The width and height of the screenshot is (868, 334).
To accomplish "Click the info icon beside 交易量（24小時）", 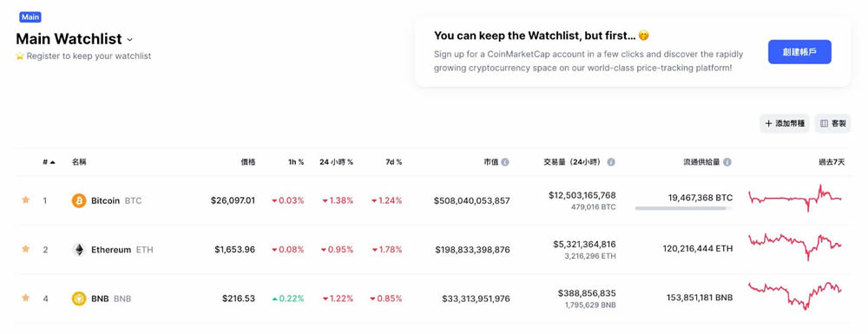I will pos(611,162).
